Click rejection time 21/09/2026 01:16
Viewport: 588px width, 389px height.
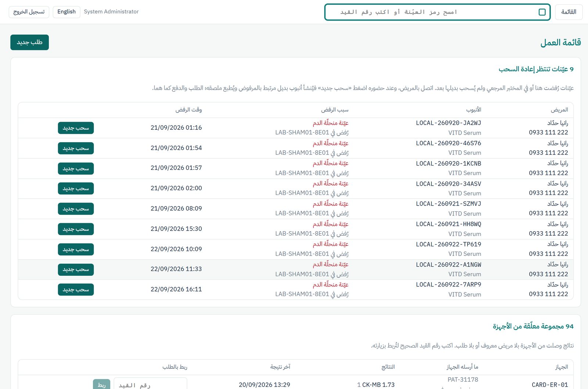[176, 128]
